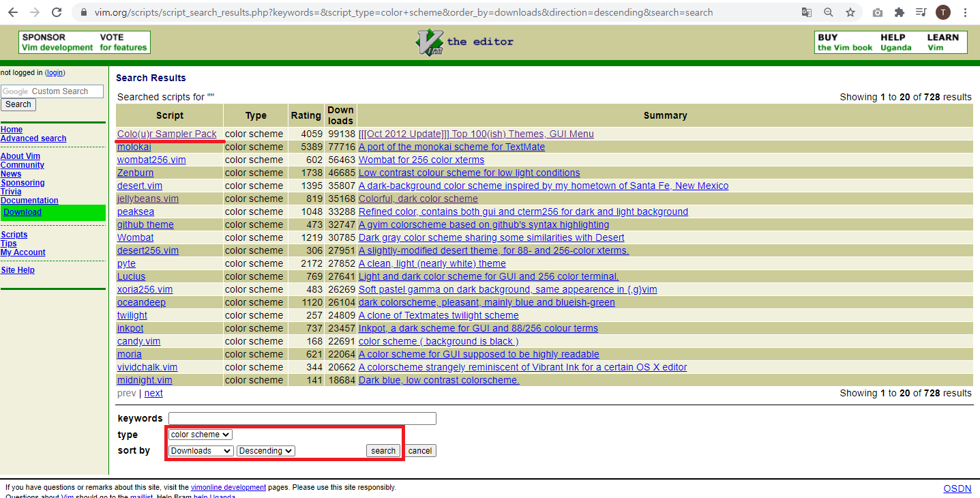Click LEARN Vim header link
980x498 pixels.
point(942,42)
